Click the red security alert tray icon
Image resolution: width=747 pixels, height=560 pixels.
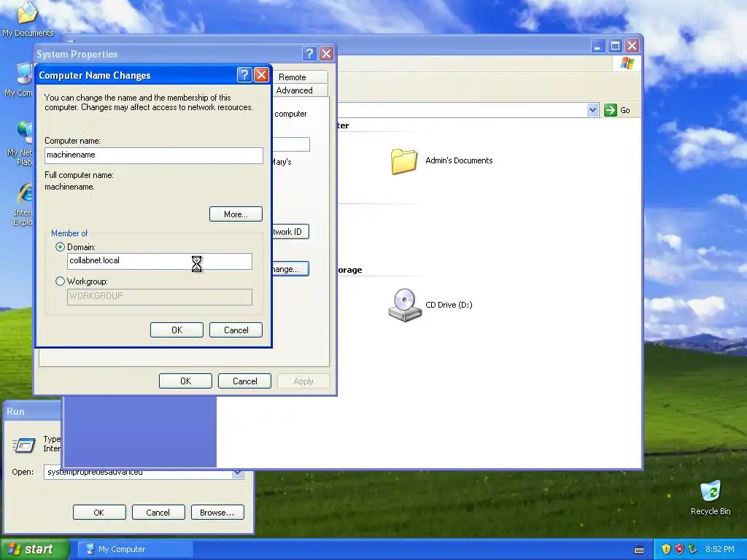[679, 549]
